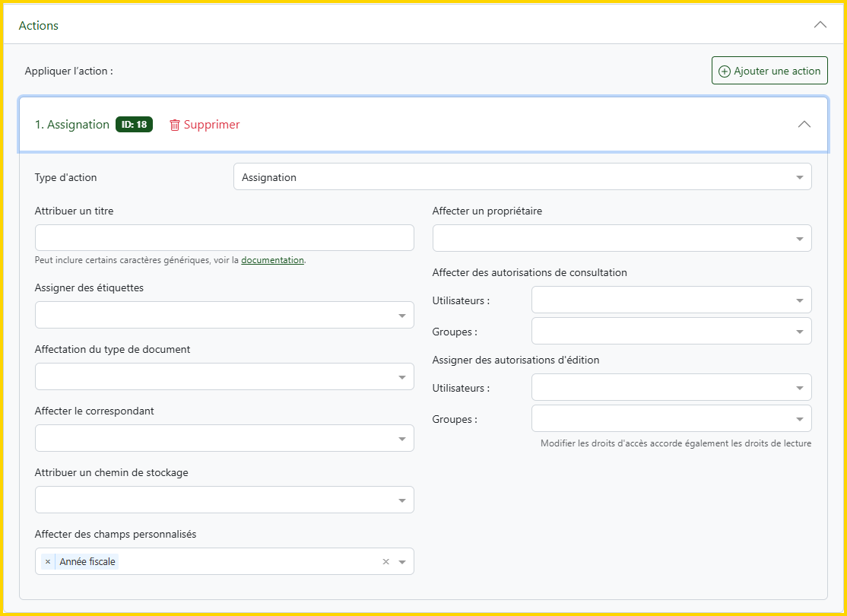Expand Affectation du type de document dropdown

point(224,376)
